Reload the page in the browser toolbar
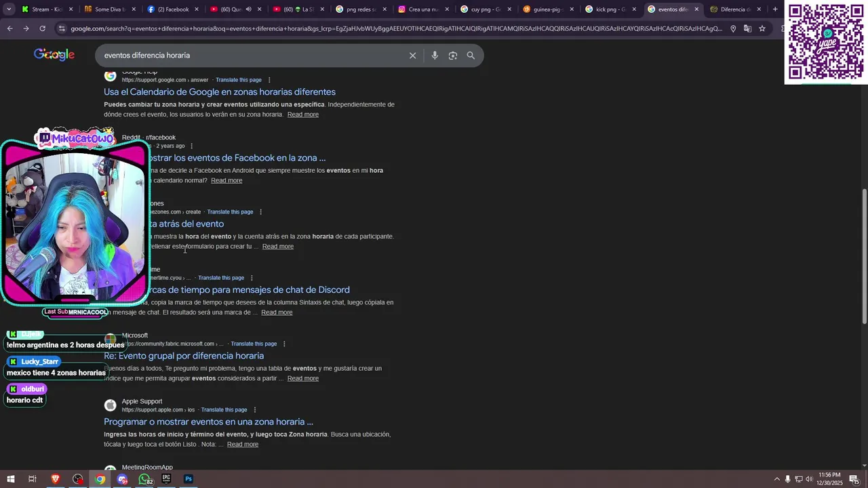 click(x=42, y=28)
